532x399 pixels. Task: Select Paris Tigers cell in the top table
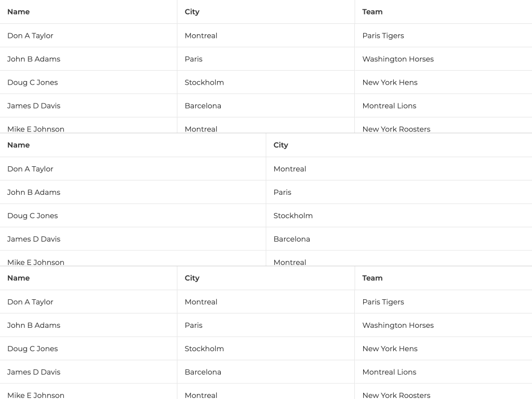click(383, 36)
